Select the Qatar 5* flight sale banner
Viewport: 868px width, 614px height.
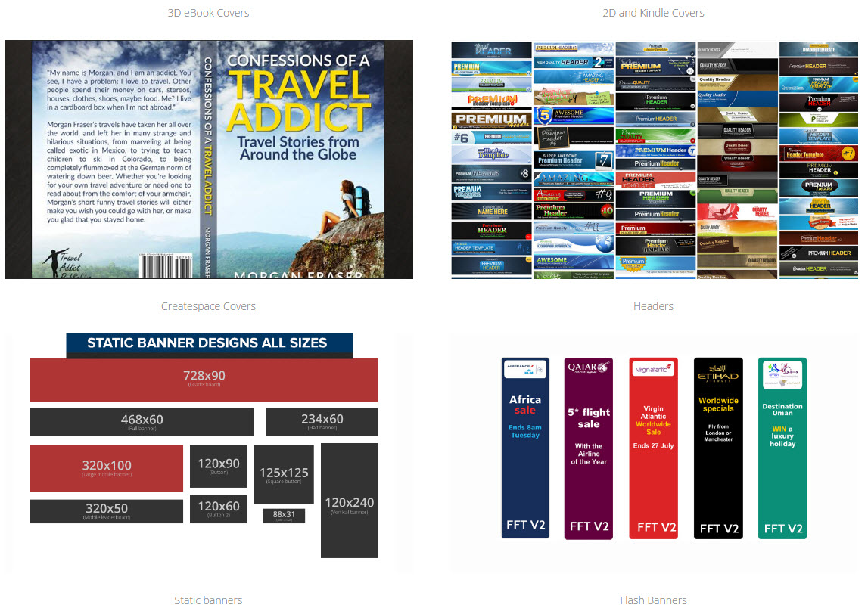pyautogui.click(x=589, y=448)
